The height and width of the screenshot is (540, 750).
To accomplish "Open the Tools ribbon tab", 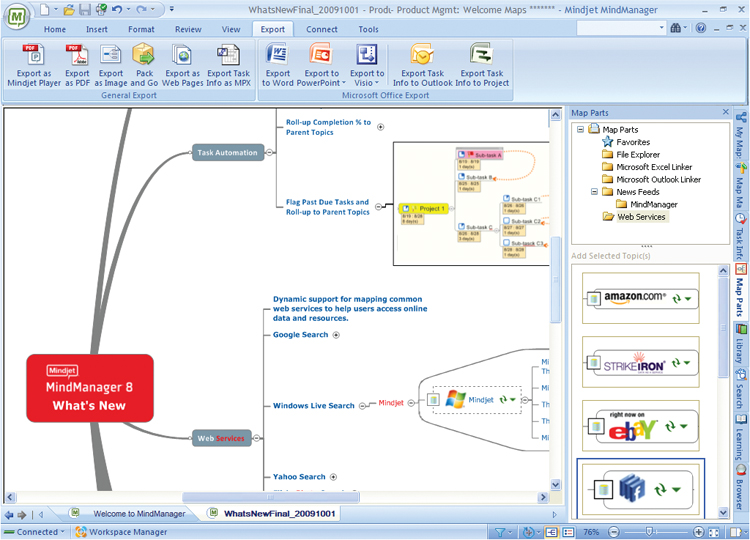I will pyautogui.click(x=368, y=29).
